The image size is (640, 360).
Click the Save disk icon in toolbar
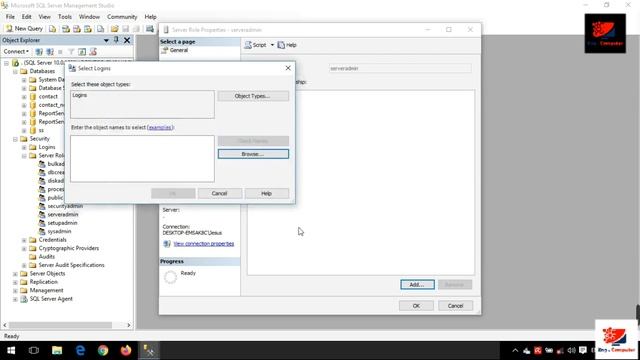(x=125, y=29)
